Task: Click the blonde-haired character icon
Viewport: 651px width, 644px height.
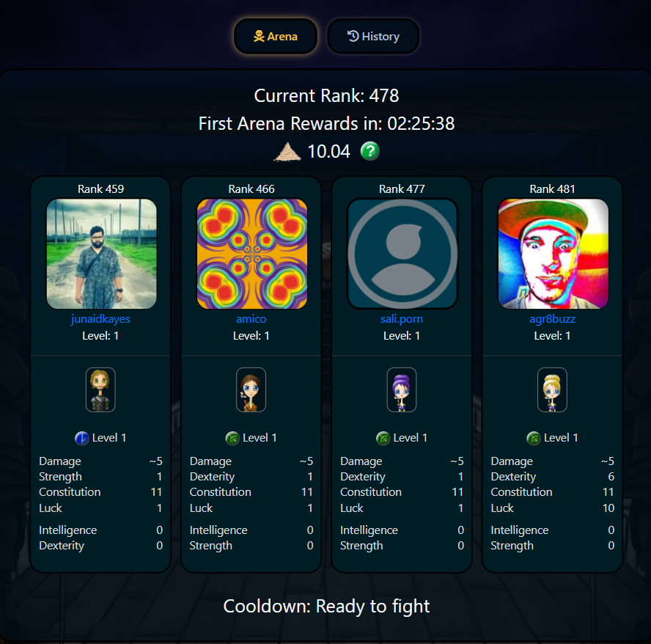Action: pyautogui.click(x=552, y=389)
